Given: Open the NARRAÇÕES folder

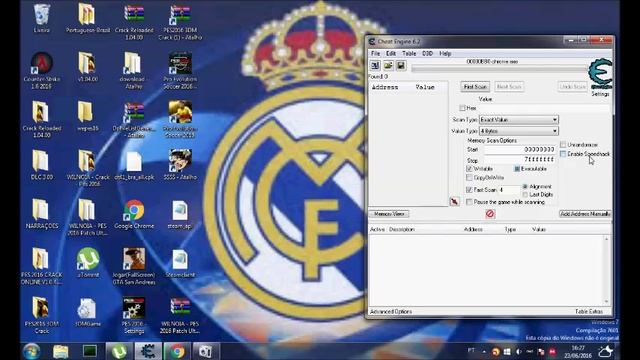Looking at the screenshot, I should coord(42,214).
